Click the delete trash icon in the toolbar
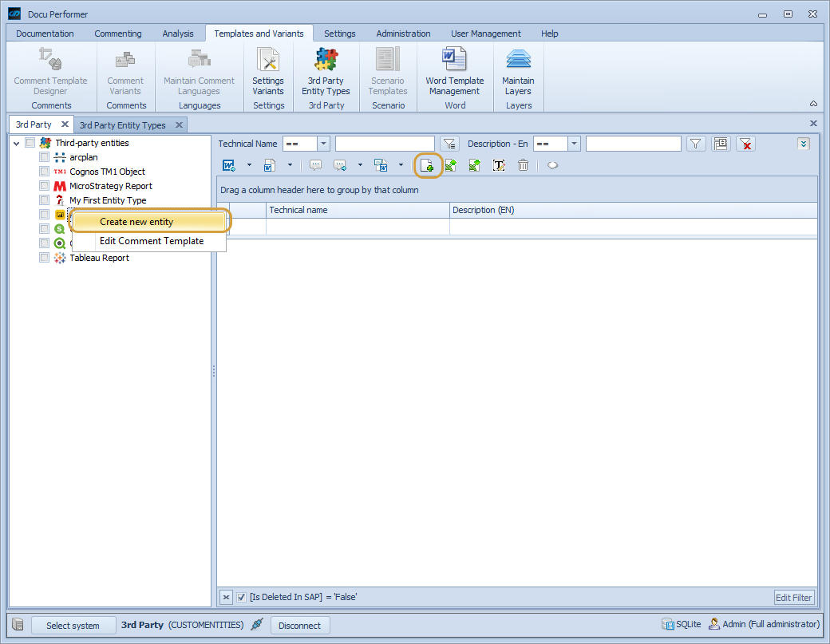Screen dimensions: 830x644 [523, 165]
